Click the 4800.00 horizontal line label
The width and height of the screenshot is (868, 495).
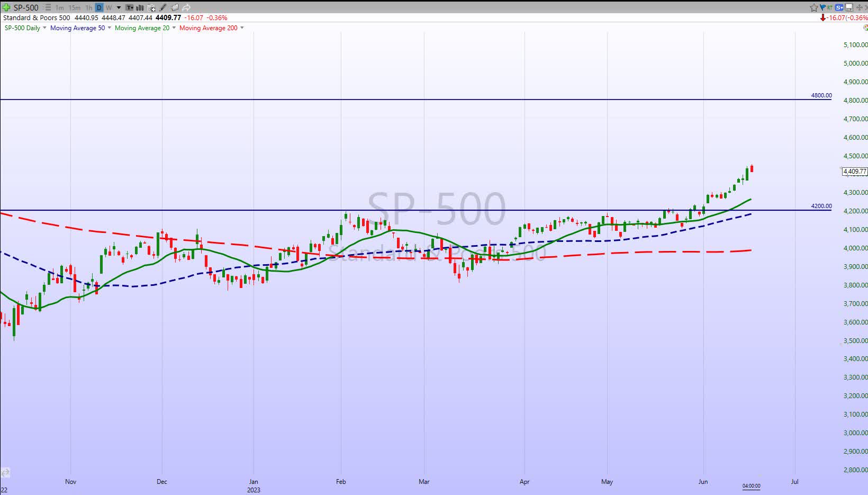[x=821, y=96]
